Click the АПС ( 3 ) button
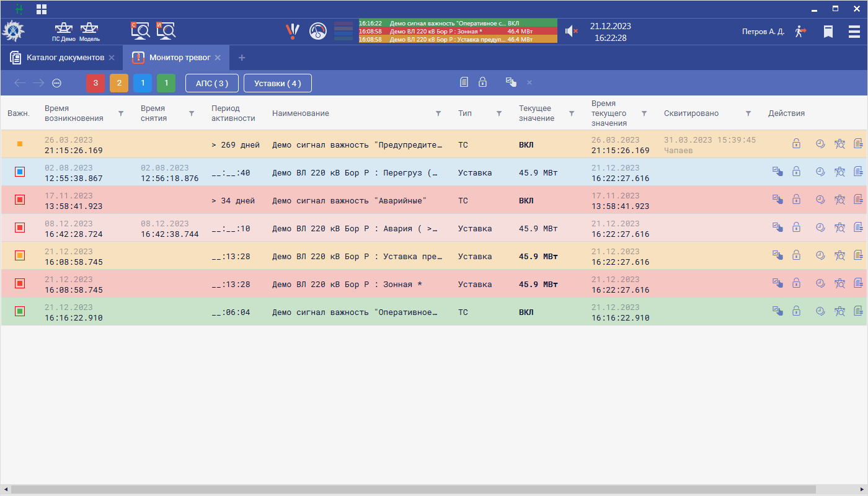The image size is (868, 496). [212, 83]
